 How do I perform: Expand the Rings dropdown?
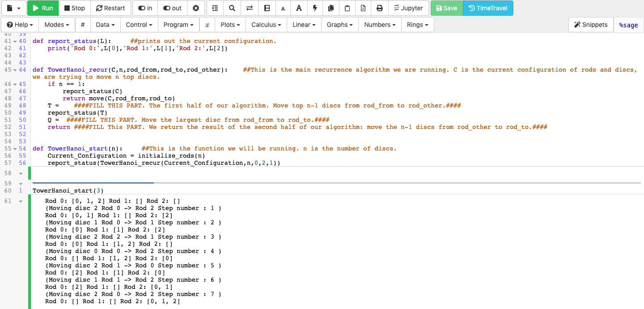417,25
